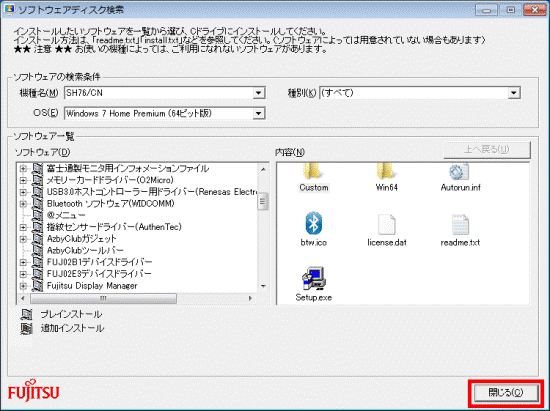Click icon beside FUJ02B1デバイスドライバー
550x411 pixels.
click(x=37, y=262)
